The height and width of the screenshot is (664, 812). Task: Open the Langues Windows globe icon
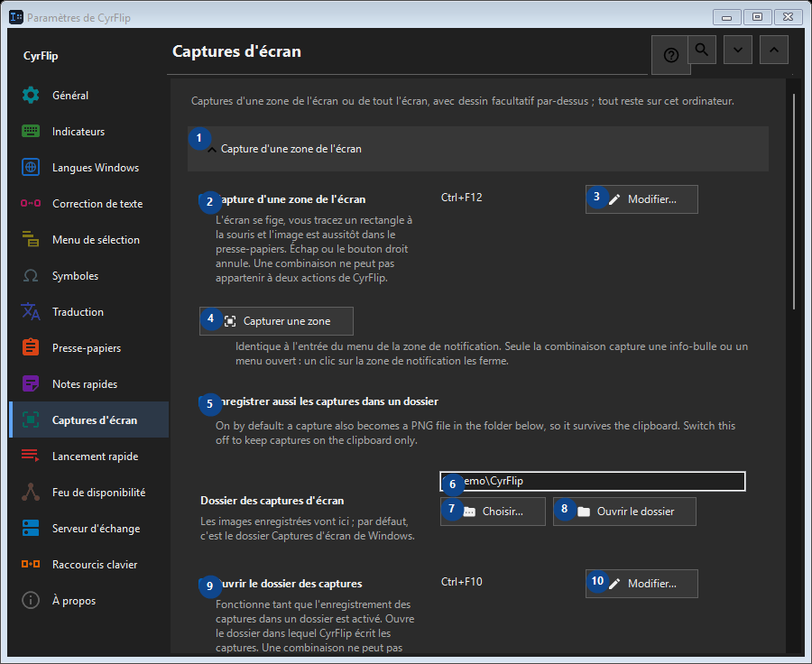pos(31,167)
